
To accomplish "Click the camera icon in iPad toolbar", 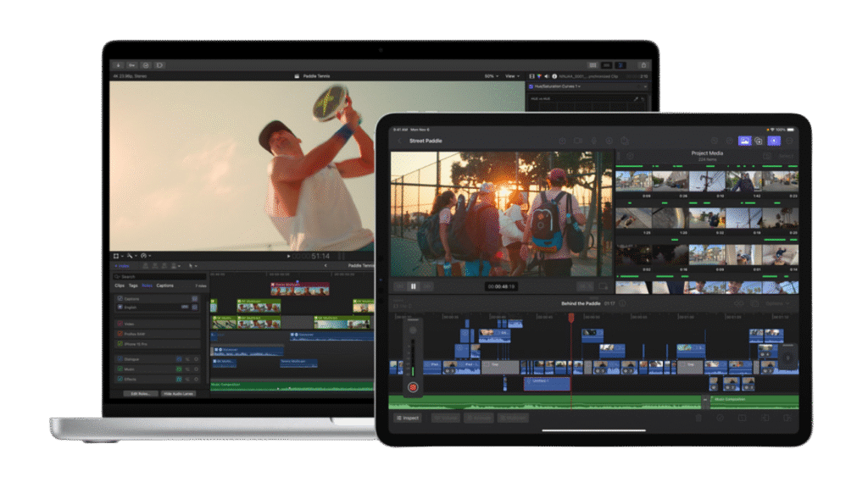I will (x=577, y=141).
